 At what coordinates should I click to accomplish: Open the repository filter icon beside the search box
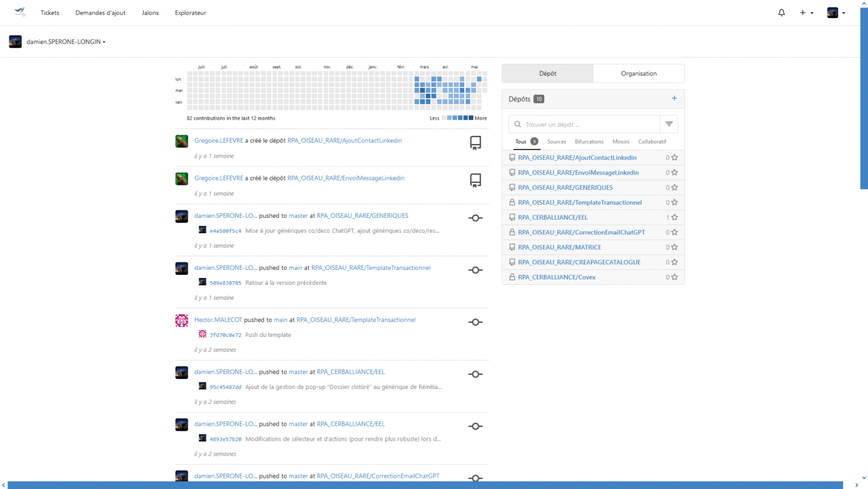(669, 124)
